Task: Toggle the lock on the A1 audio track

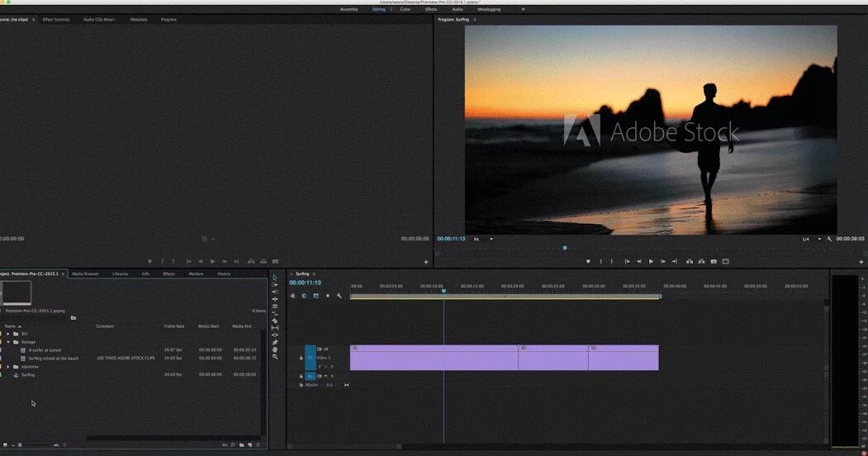Action: [301, 377]
